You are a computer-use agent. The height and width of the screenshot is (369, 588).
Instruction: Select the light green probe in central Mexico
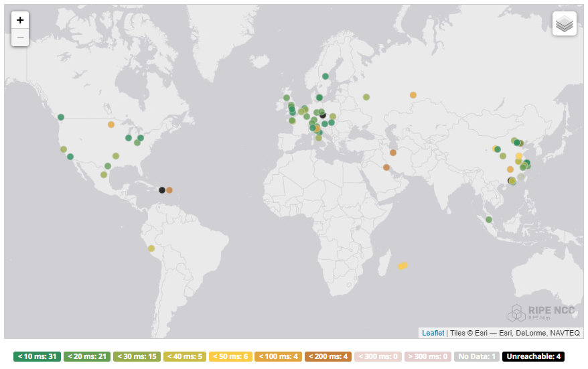104,174
